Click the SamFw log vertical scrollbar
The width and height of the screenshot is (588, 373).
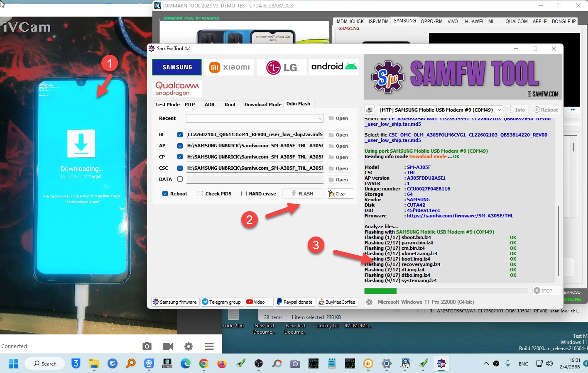tap(559, 241)
